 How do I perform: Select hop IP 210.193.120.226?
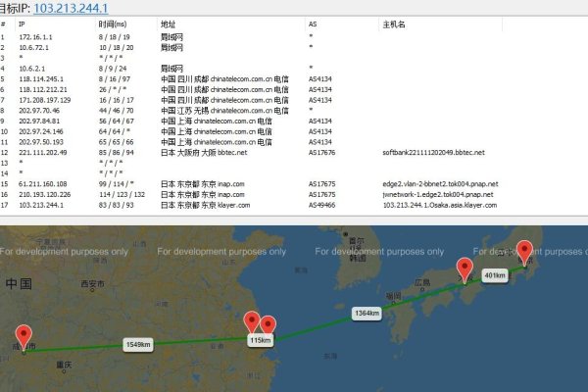(45, 195)
